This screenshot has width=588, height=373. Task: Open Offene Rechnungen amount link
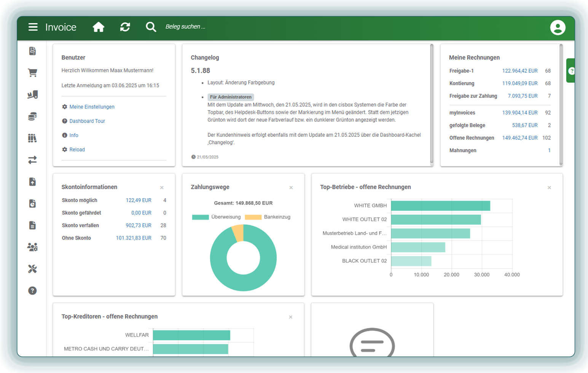coord(519,138)
